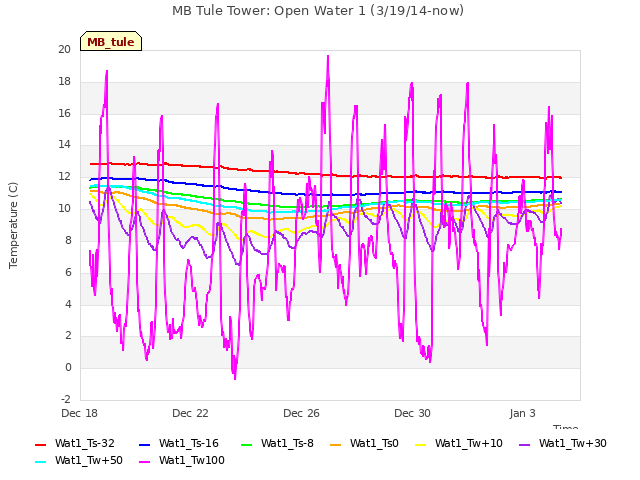The height and width of the screenshot is (480, 640).
Task: Toggle Wat1_Ts-8 legend entry
Action: point(278,443)
